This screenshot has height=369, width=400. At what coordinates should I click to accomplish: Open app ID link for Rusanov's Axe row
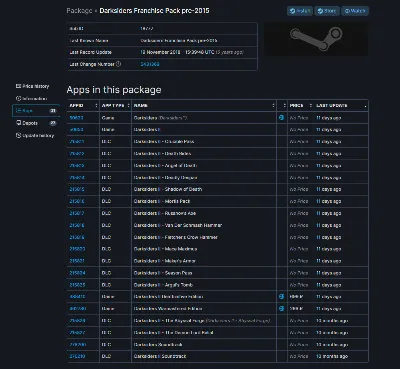77,213
